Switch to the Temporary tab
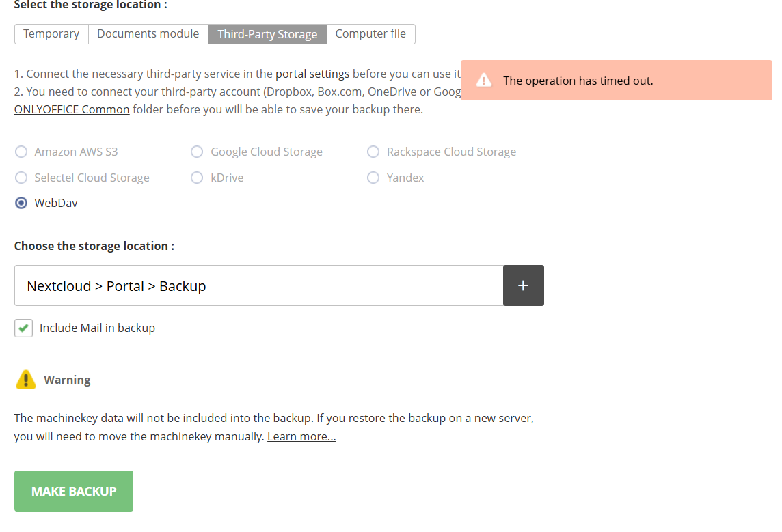 [51, 33]
